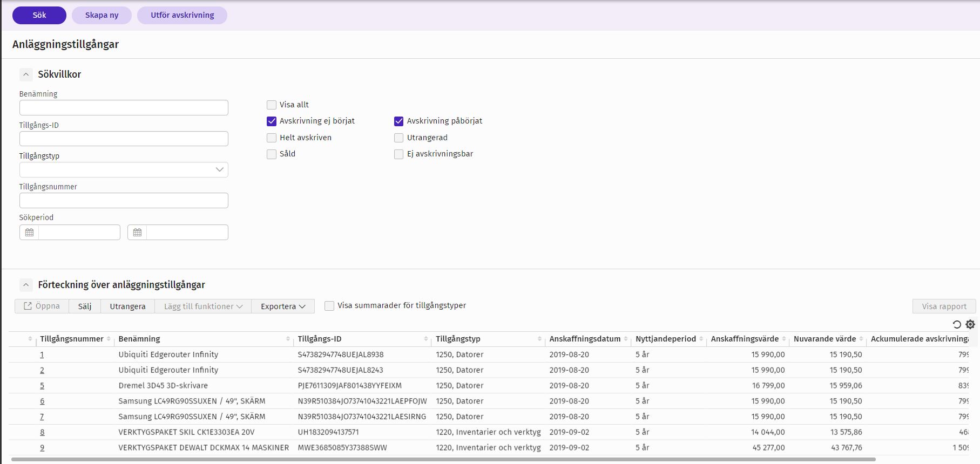The height and width of the screenshot is (464, 980).
Task: Open Lägg till funktioner dropdown
Action: tap(203, 306)
